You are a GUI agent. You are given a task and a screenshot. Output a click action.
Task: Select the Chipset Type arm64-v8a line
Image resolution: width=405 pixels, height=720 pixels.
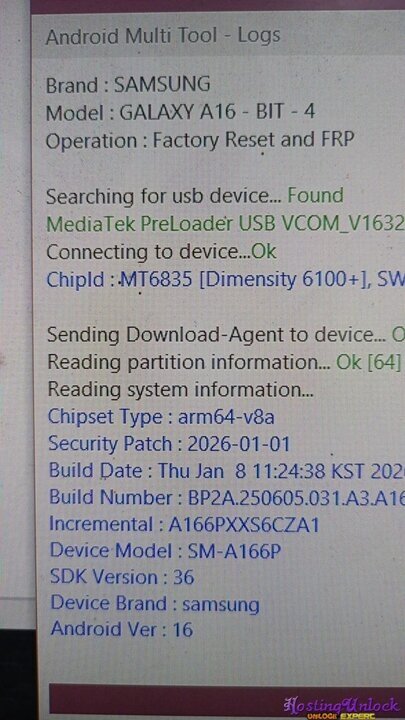(161, 417)
